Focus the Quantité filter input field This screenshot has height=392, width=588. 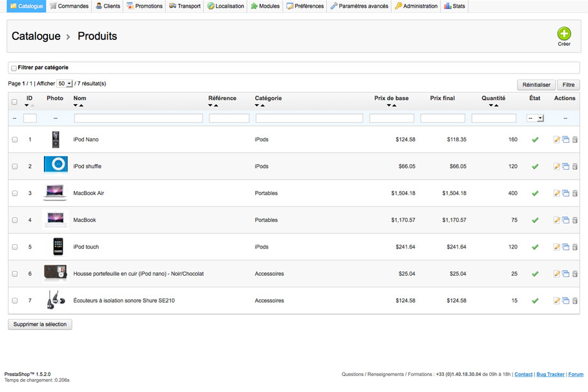coord(494,118)
